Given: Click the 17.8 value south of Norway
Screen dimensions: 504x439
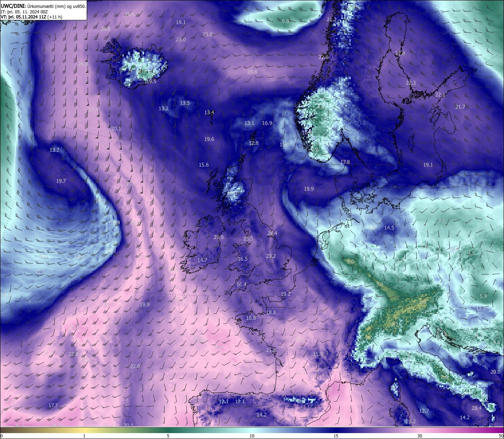Looking at the screenshot, I should [x=345, y=162].
